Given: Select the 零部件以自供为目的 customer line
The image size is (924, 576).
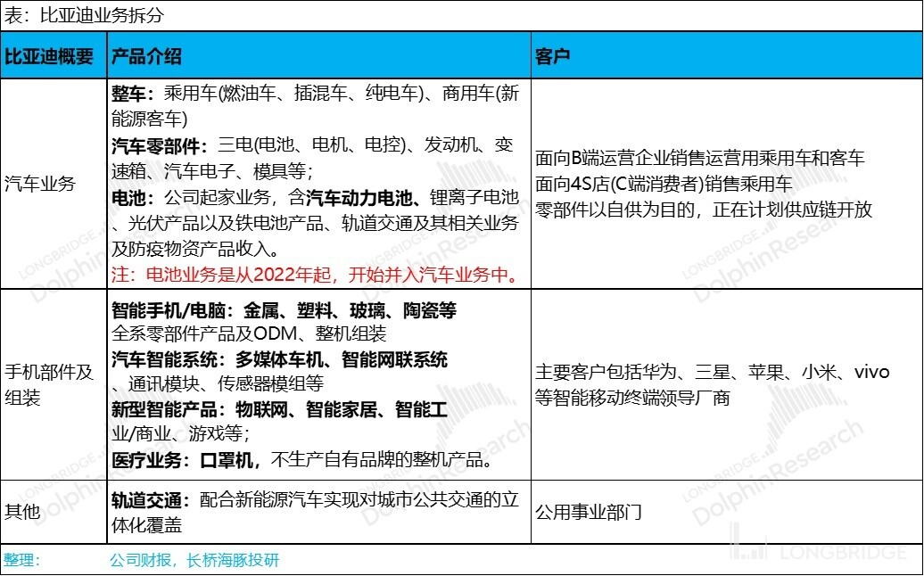Looking at the screenshot, I should pyautogui.click(x=704, y=210).
